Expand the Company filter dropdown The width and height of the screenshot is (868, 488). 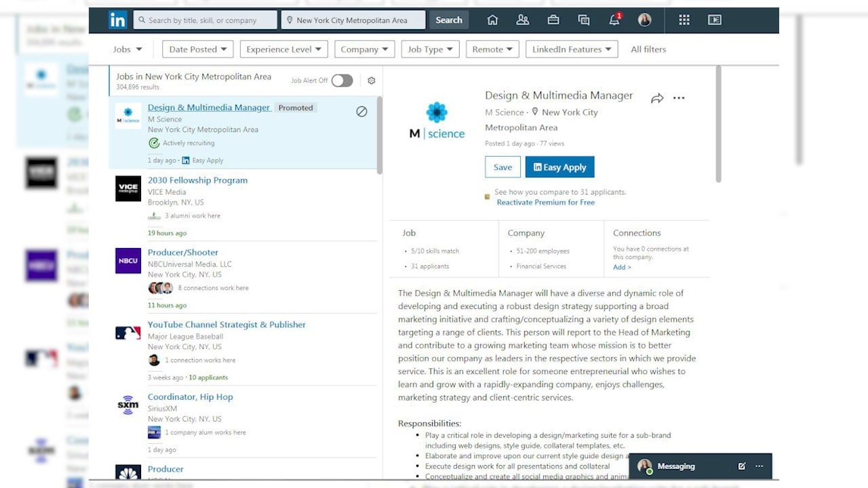364,49
